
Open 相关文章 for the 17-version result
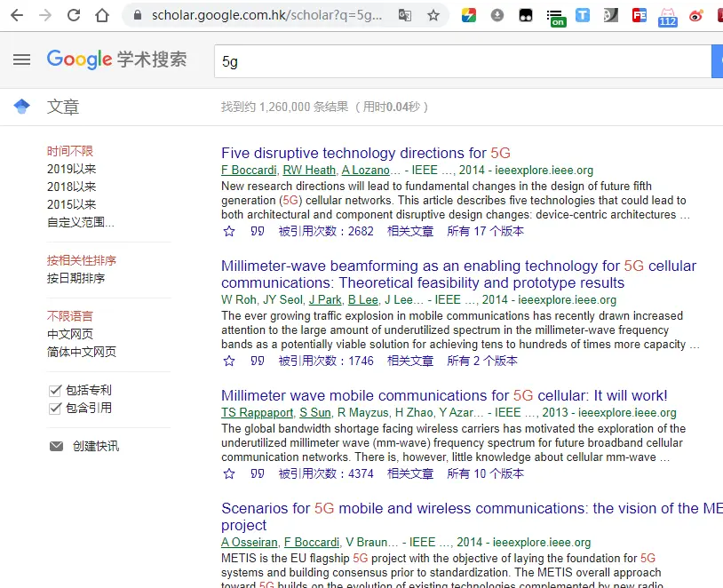coord(410,231)
